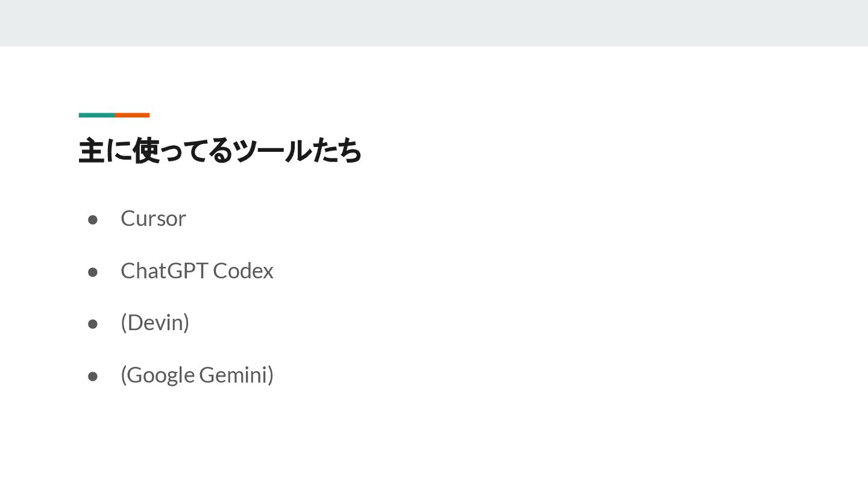Click the word Google in last bullet
868x488 pixels.
tap(160, 375)
